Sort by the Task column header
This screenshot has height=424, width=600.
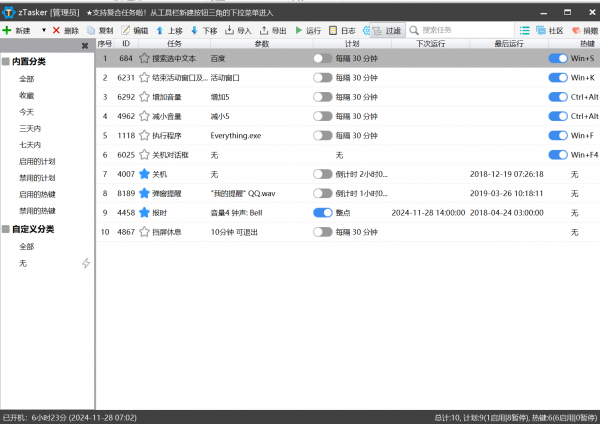tap(174, 44)
